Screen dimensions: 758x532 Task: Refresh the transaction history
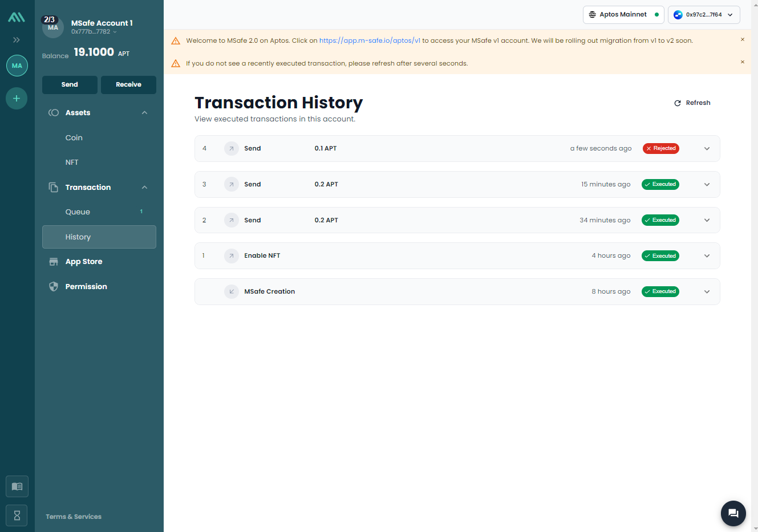click(692, 103)
